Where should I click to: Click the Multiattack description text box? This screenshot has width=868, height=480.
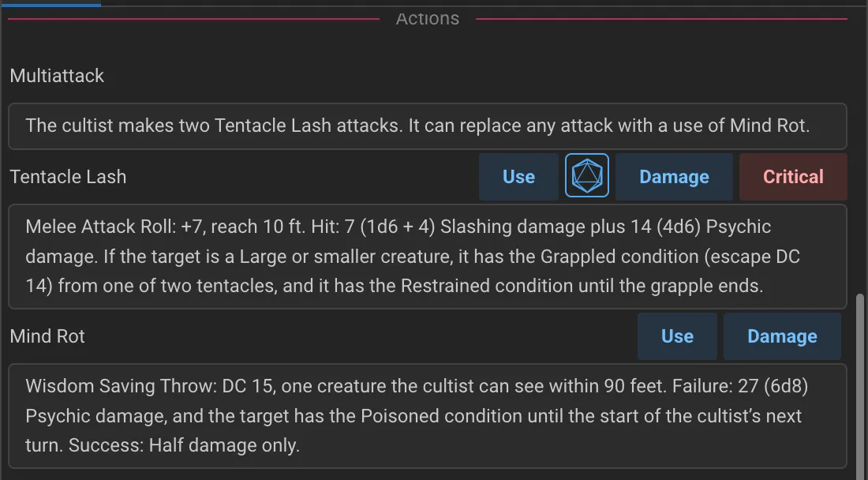pos(428,126)
